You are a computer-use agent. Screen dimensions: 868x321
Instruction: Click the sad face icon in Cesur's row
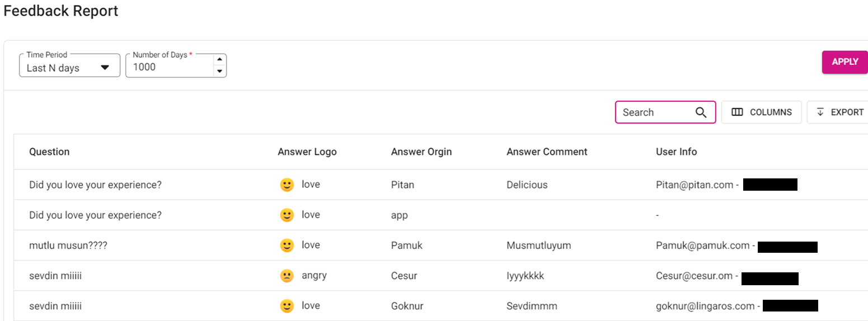(287, 276)
